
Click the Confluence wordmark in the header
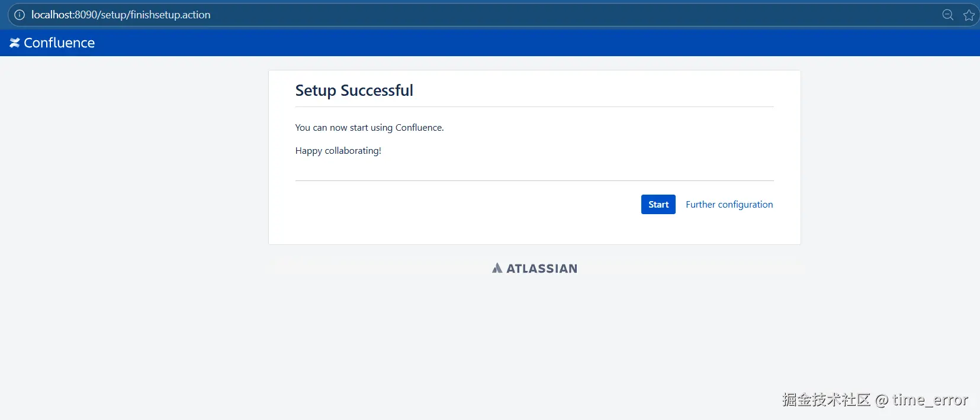[59, 43]
